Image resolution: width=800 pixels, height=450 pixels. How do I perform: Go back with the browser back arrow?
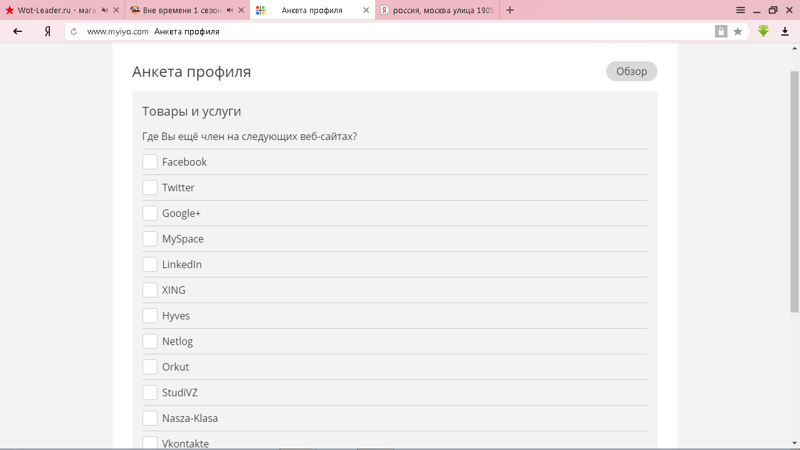[17, 32]
